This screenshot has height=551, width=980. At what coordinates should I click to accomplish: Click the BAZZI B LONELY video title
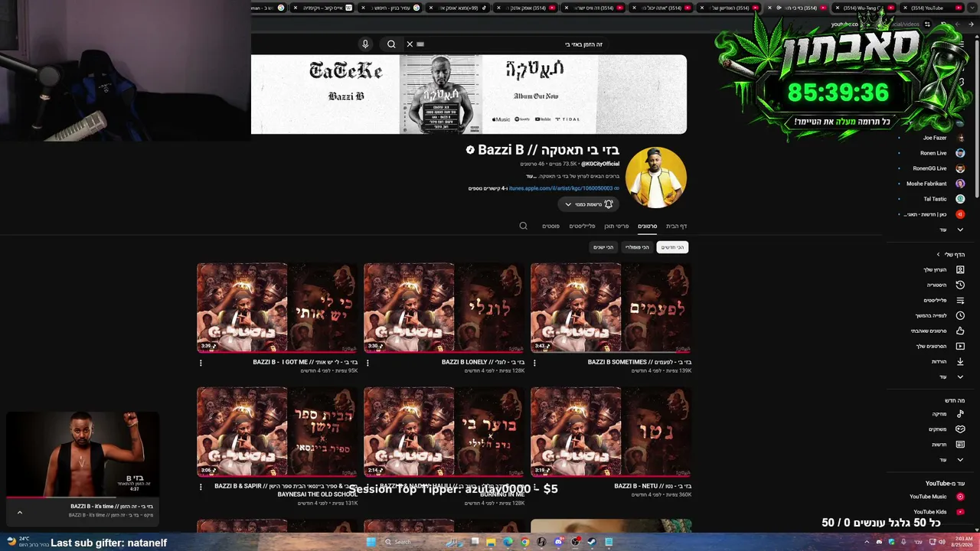pos(483,362)
